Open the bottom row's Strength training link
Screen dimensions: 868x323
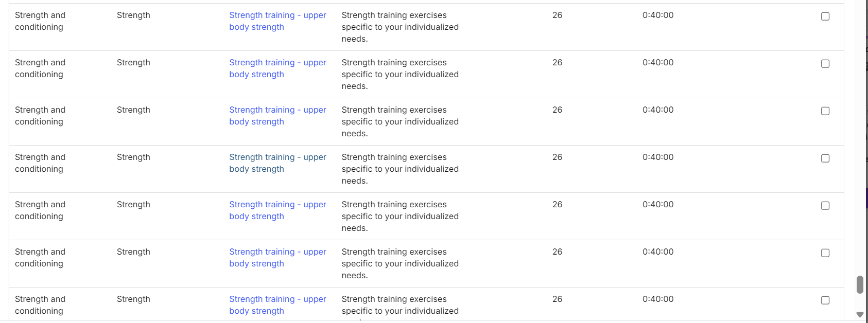(277, 305)
